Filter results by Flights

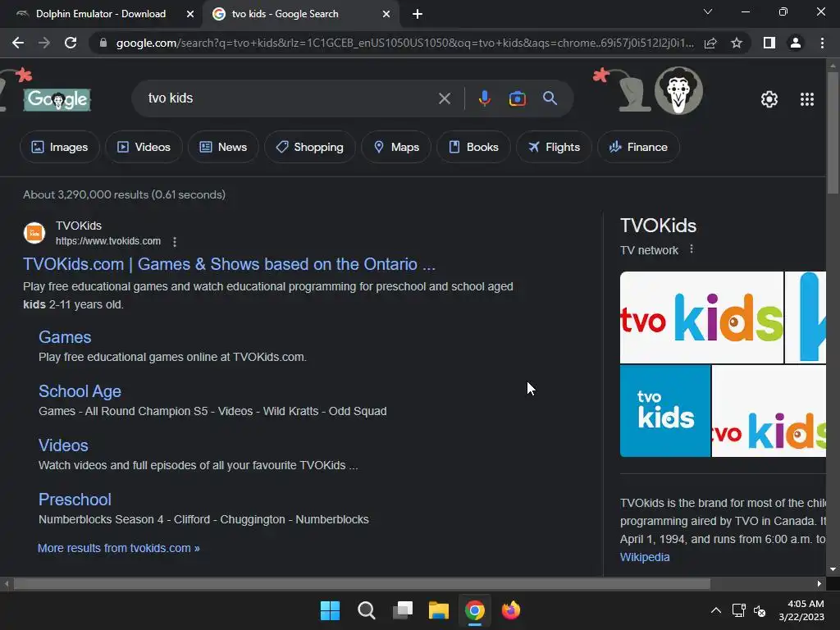[x=554, y=147]
